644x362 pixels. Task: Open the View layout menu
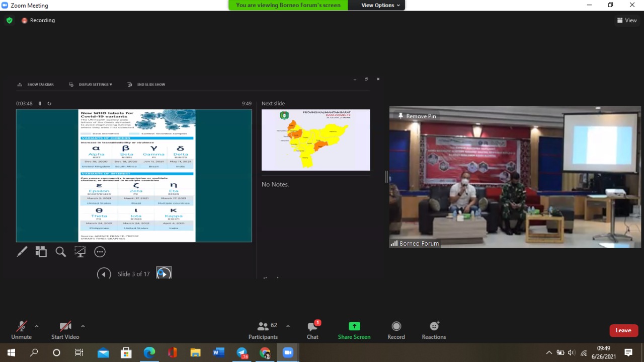click(627, 20)
